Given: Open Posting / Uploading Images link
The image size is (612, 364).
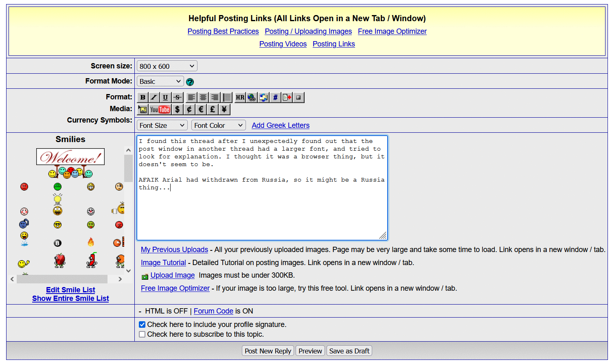Looking at the screenshot, I should click(x=308, y=31).
